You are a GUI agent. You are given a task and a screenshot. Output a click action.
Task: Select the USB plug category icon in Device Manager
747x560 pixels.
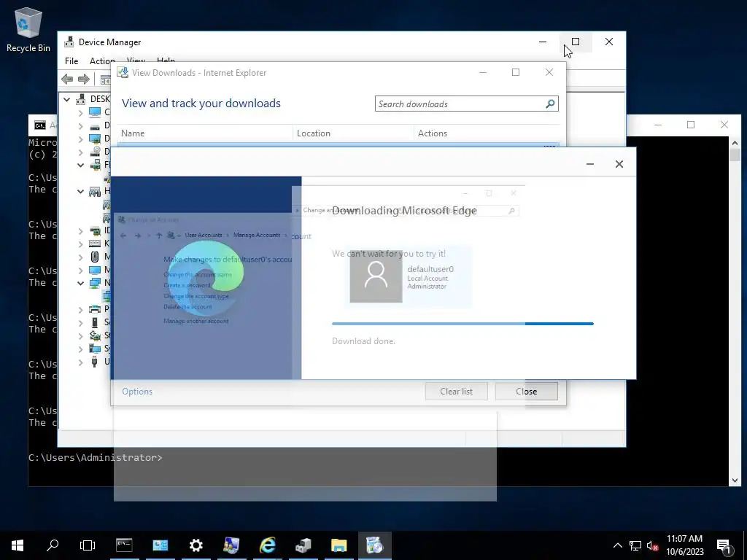pyautogui.click(x=95, y=362)
